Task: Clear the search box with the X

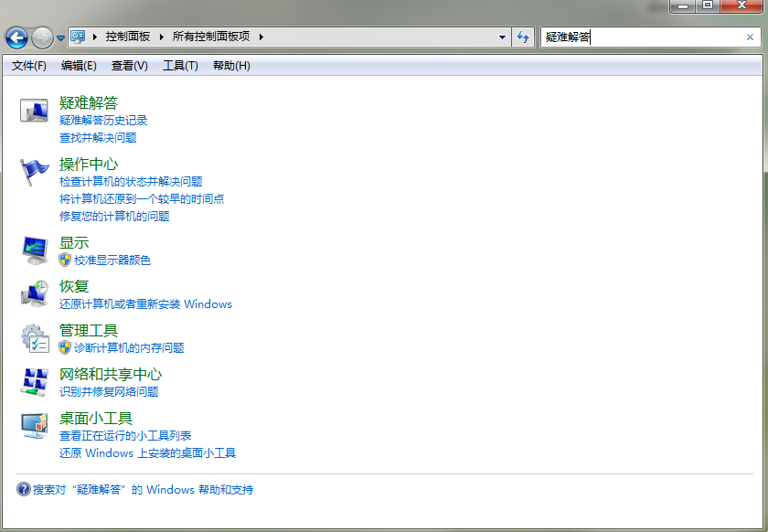Action: click(750, 37)
